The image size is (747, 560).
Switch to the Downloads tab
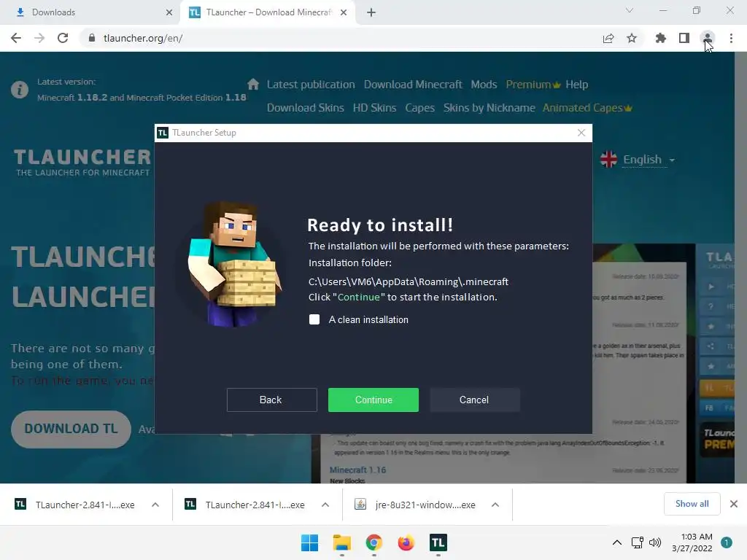[x=90, y=12]
